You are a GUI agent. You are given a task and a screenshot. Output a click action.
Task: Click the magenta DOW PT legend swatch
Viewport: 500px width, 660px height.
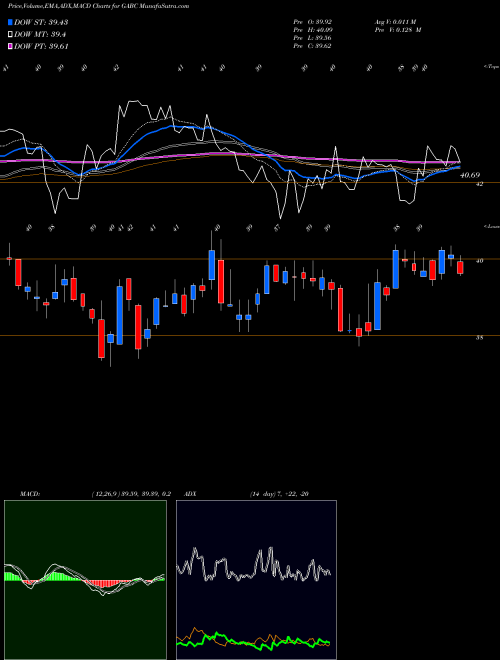[10, 47]
